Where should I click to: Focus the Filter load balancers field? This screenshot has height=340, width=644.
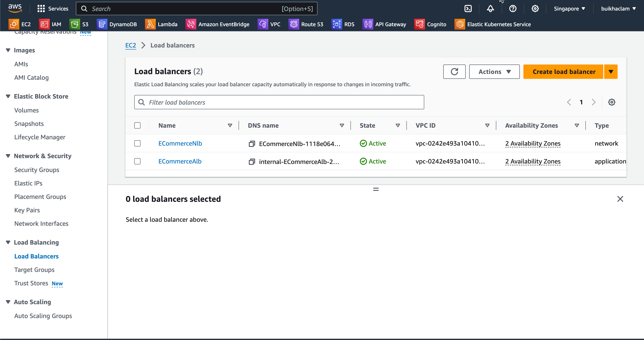[279, 102]
